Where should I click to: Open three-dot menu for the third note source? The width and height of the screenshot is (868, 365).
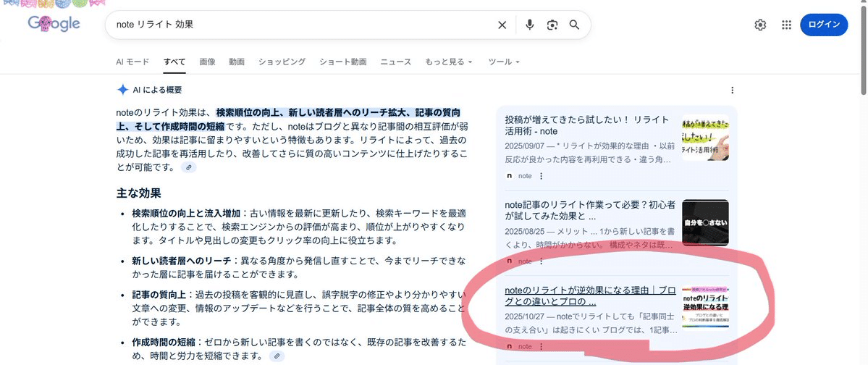click(541, 347)
